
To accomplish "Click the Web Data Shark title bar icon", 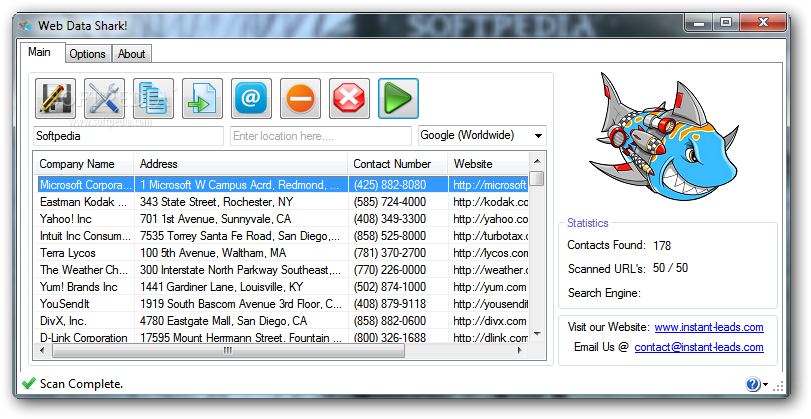I will coord(25,25).
